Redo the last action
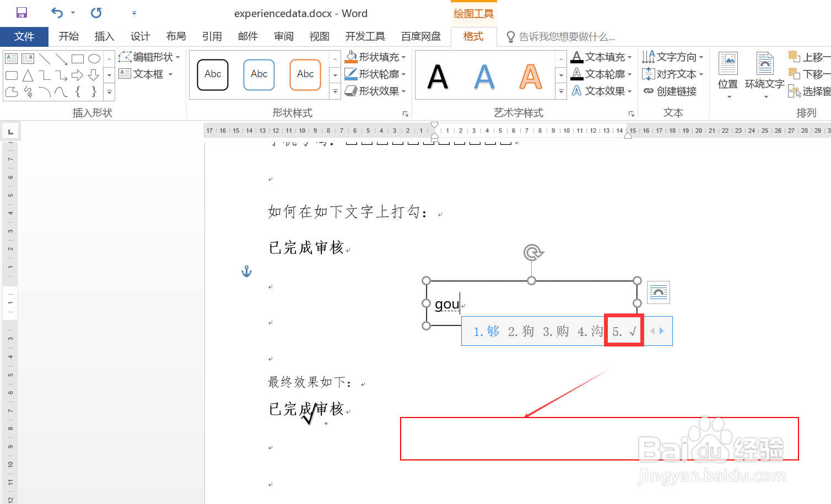The height and width of the screenshot is (504, 831). coord(96,13)
